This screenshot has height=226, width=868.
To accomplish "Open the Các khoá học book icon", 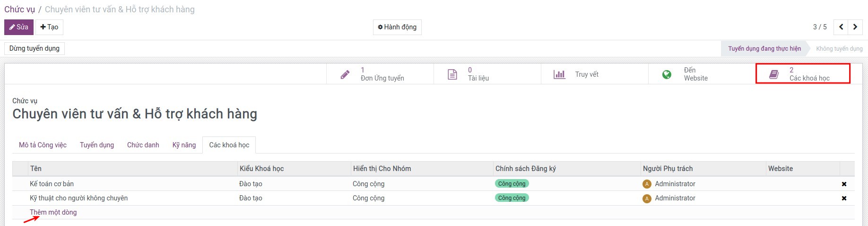I will tap(774, 74).
